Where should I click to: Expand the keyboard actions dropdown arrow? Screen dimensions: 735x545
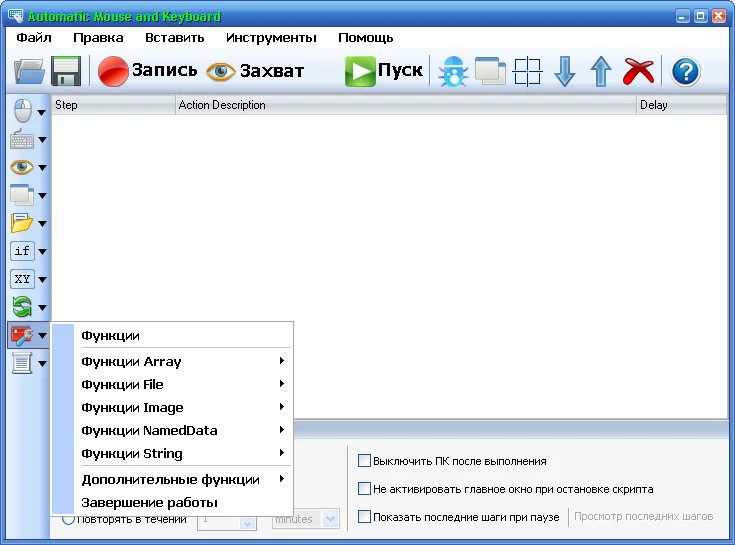click(42, 140)
